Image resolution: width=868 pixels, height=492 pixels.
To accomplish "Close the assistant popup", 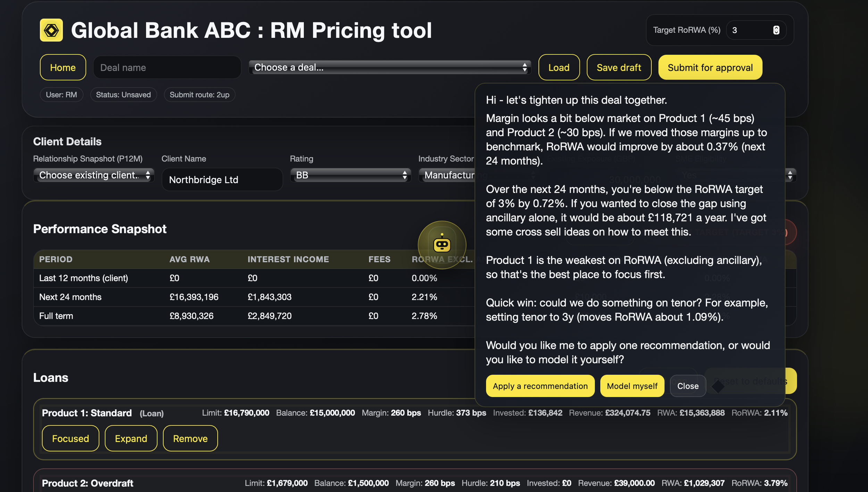I will (x=687, y=386).
